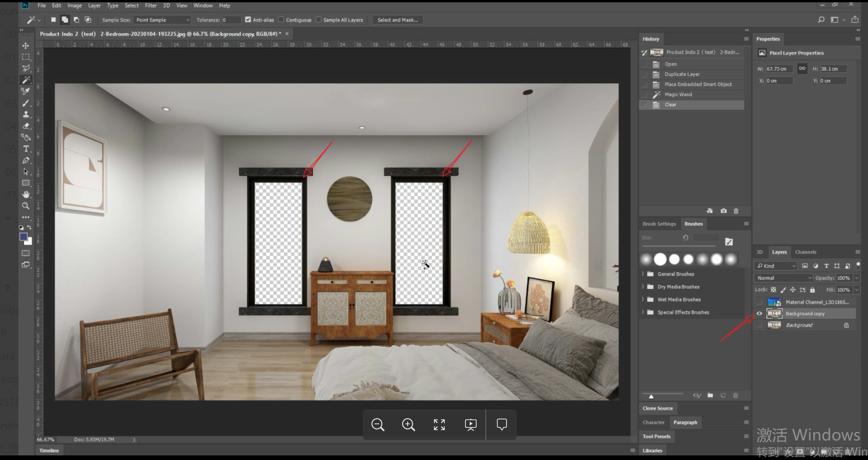Open the Normal blend mode dropdown
The width and height of the screenshot is (868, 460).
783,278
